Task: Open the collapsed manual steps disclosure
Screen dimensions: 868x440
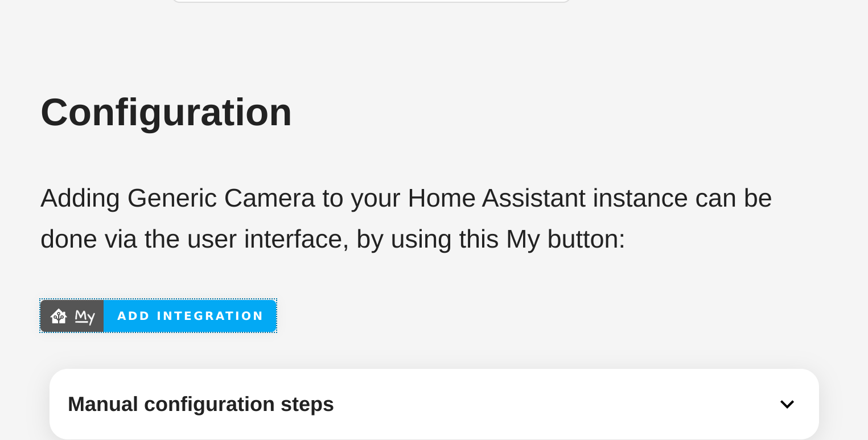Action: [434, 404]
